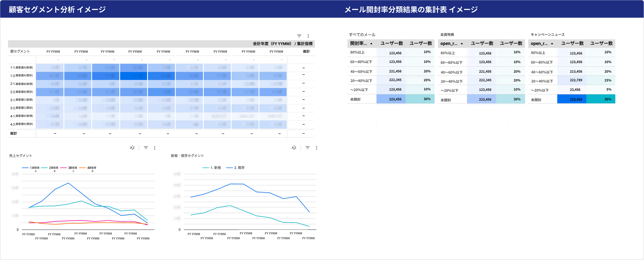The width and height of the screenshot is (644, 260).
Task: Open three-dot menu above pivot table
Action: (308, 36)
